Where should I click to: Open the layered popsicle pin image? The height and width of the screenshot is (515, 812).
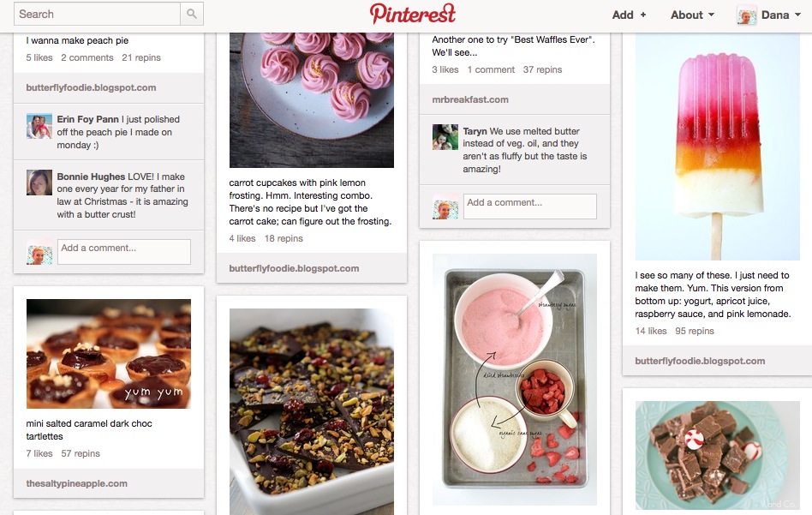(x=717, y=147)
